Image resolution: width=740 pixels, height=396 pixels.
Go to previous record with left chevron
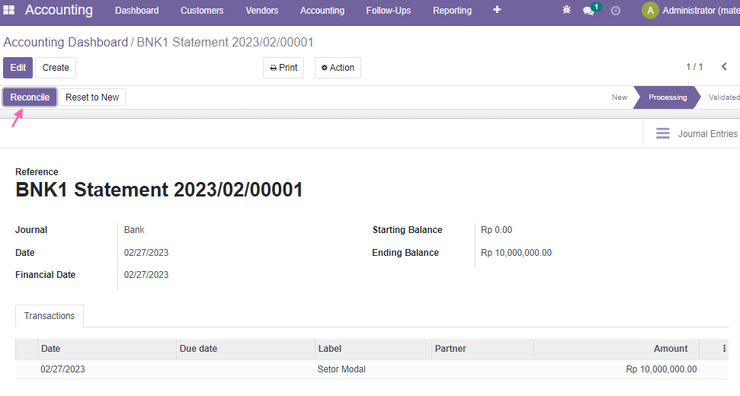(x=724, y=67)
